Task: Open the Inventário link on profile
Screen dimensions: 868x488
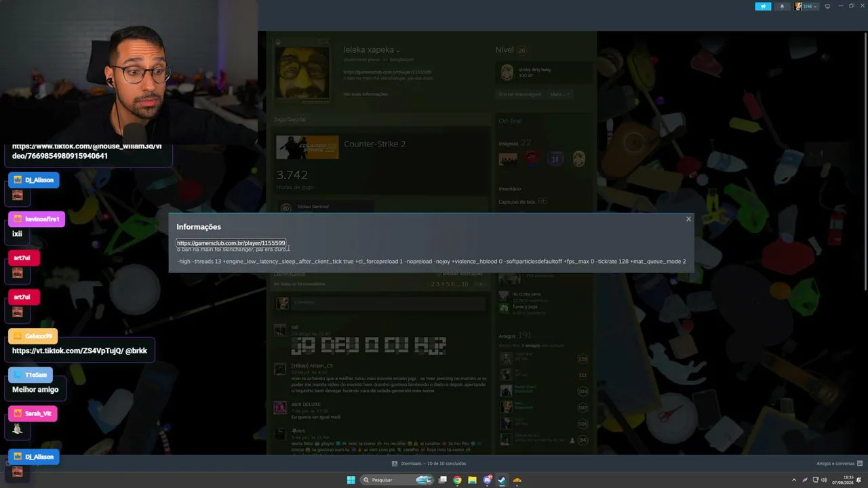Action: click(x=510, y=188)
